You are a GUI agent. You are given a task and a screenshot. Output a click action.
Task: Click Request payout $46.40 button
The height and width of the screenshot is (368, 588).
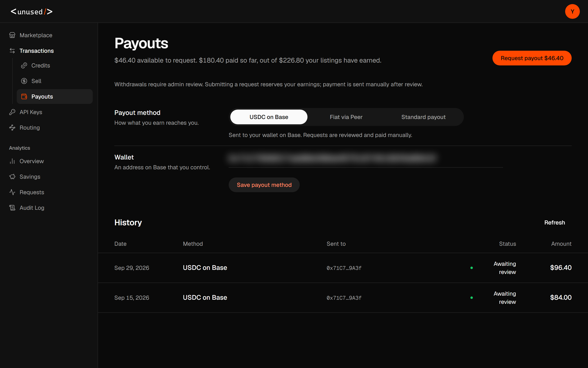[x=532, y=58]
